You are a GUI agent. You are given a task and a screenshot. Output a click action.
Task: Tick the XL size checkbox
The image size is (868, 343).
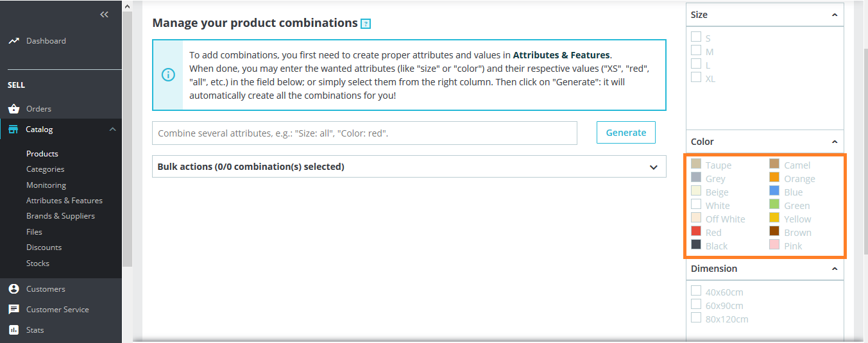tap(696, 78)
